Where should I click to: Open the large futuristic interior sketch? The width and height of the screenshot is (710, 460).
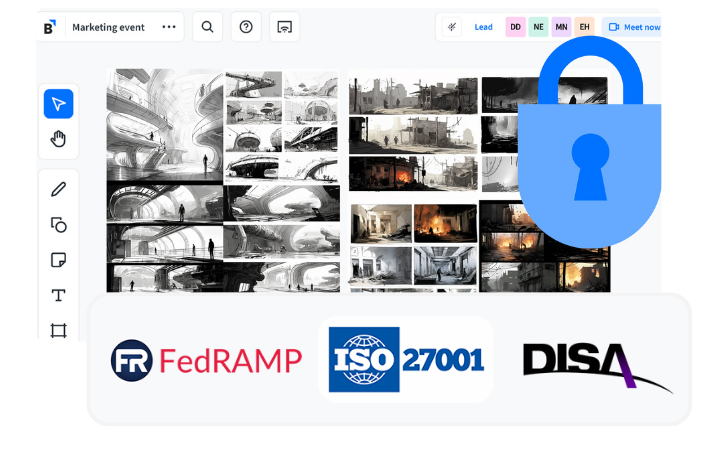coord(165,125)
